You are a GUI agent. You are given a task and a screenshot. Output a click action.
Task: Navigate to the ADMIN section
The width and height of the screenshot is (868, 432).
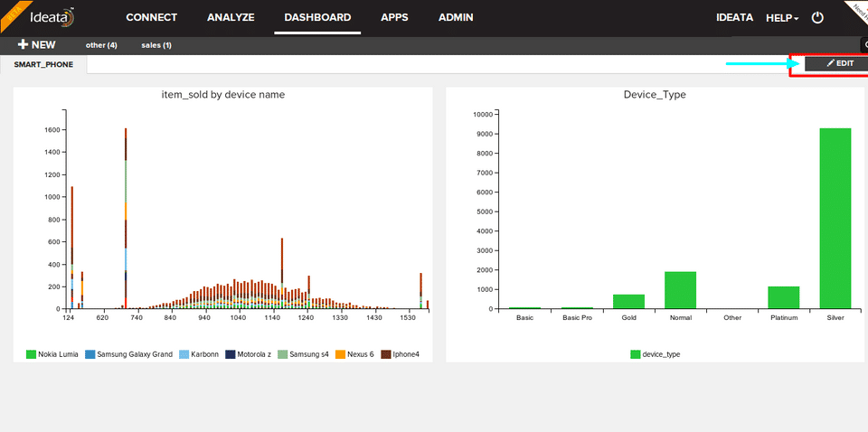[x=456, y=17]
